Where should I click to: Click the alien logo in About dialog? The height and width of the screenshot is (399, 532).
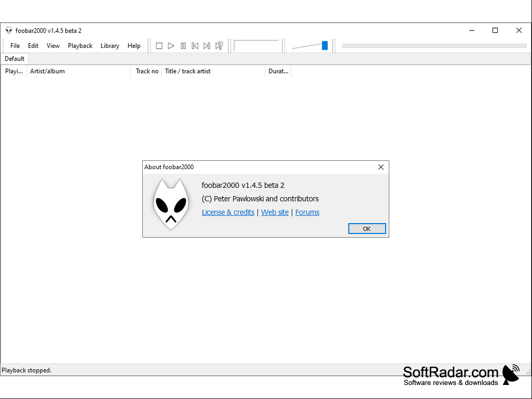click(171, 204)
